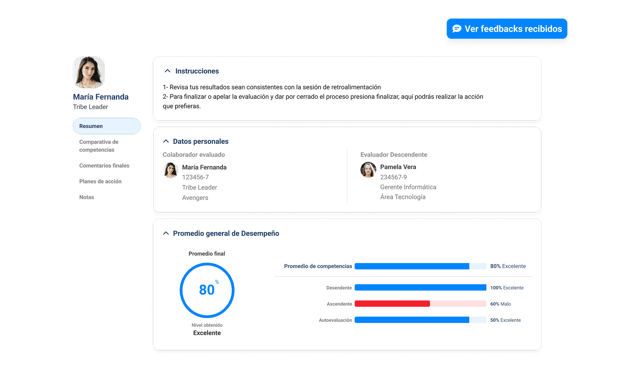Click the Evaluador Descendente label
The width and height of the screenshot is (640, 373).
pyautogui.click(x=394, y=155)
